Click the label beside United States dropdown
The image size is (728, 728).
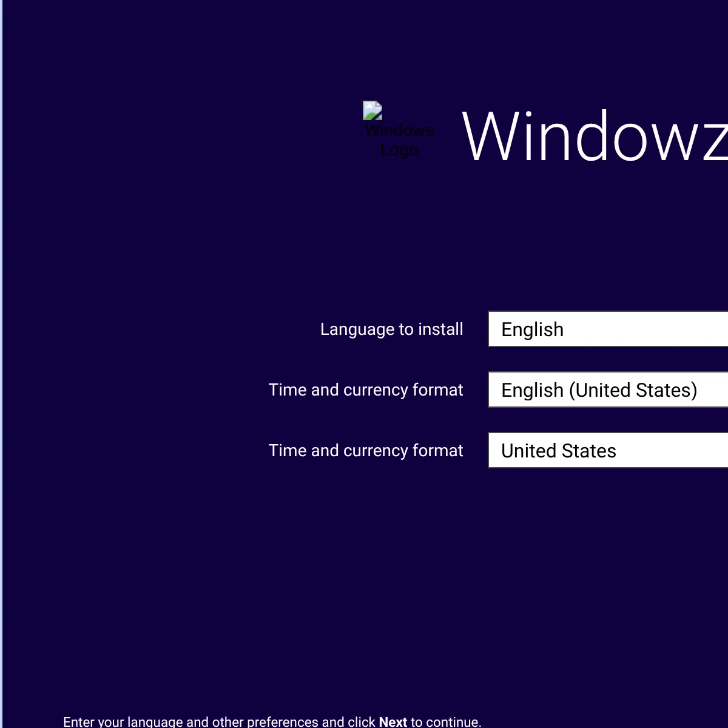(366, 451)
